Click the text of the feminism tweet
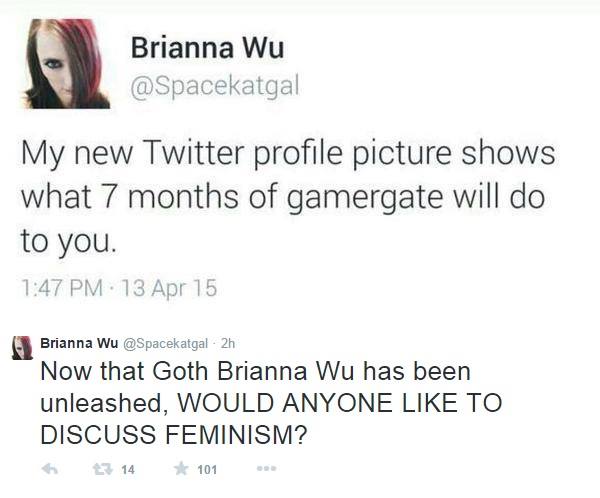 click(x=271, y=403)
